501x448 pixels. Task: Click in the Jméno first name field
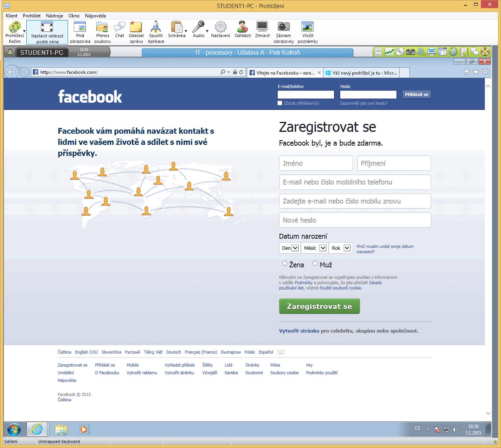pyautogui.click(x=316, y=163)
